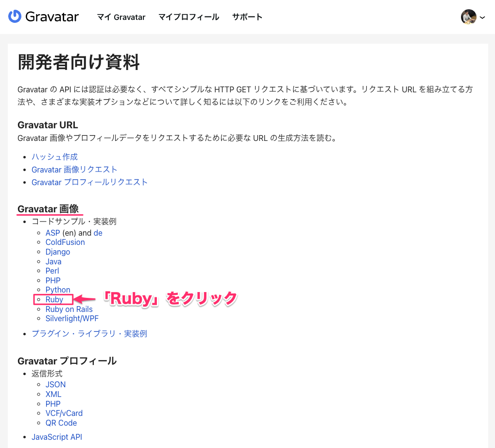Open the Gravatar プロフィールリクエスト link
This screenshot has width=495, height=448.
pos(90,182)
